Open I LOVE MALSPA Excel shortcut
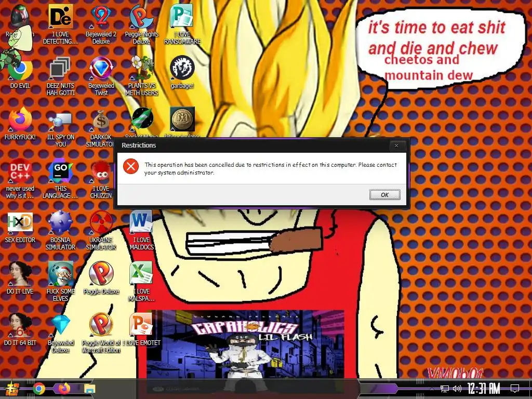532x399 pixels. (141, 282)
